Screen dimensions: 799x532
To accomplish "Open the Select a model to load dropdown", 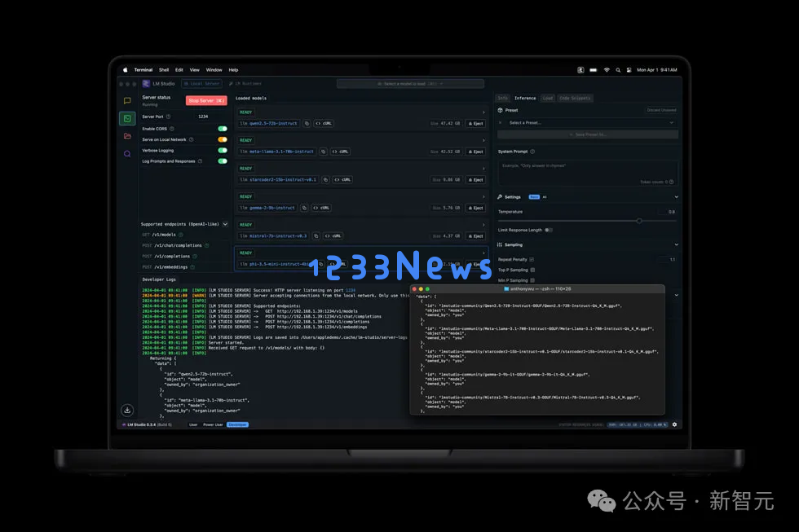I will pos(410,83).
